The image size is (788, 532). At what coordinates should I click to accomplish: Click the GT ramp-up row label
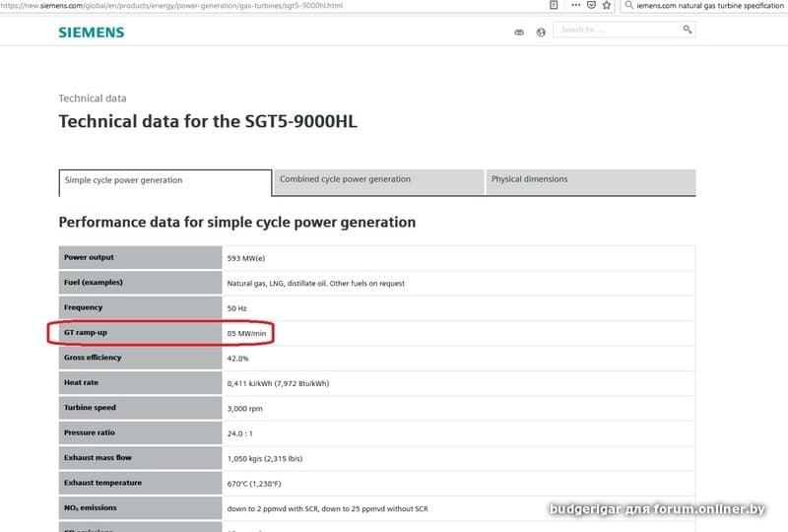tap(86, 332)
